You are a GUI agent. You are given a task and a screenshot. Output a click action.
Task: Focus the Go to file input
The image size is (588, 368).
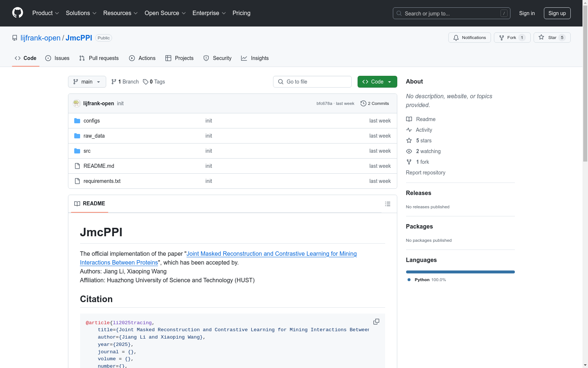click(x=312, y=82)
